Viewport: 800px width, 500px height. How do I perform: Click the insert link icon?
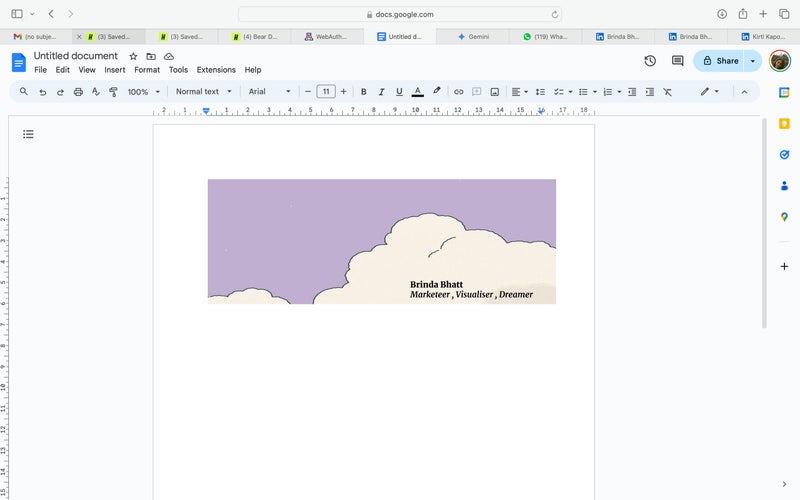[459, 92]
